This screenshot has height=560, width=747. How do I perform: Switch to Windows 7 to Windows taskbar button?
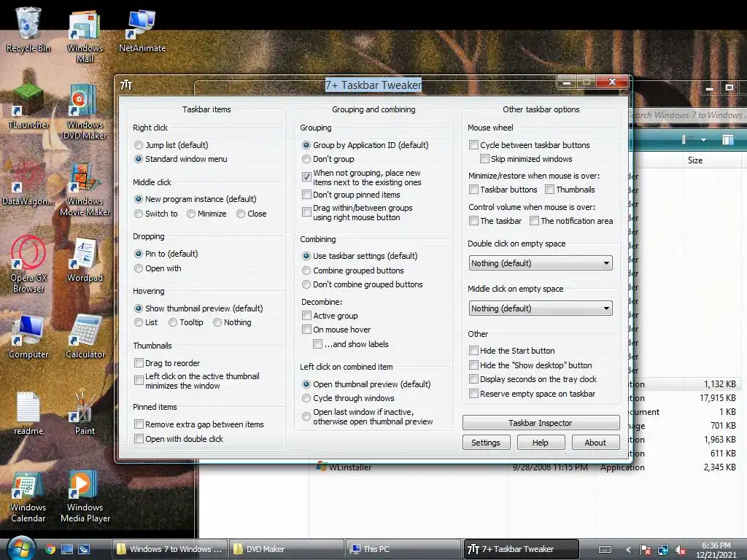(x=169, y=549)
